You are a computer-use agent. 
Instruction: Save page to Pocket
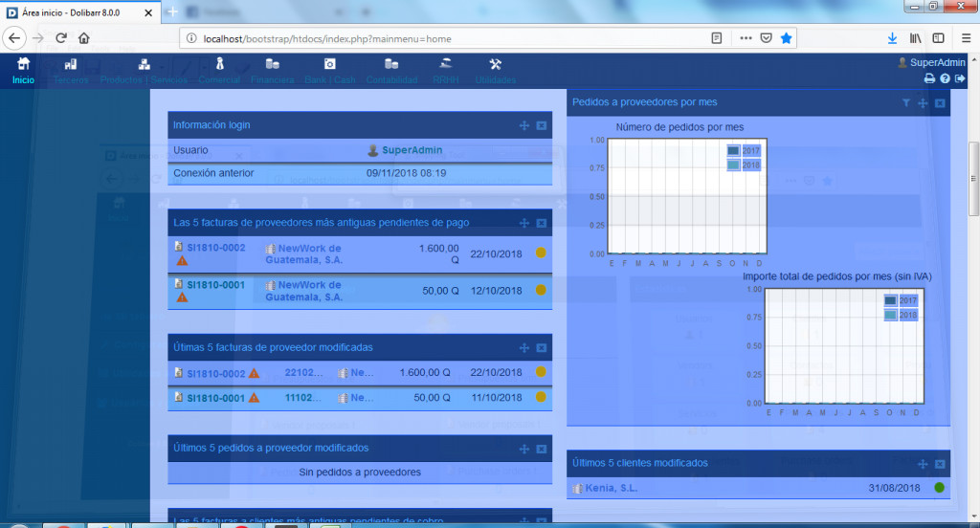[x=767, y=38]
